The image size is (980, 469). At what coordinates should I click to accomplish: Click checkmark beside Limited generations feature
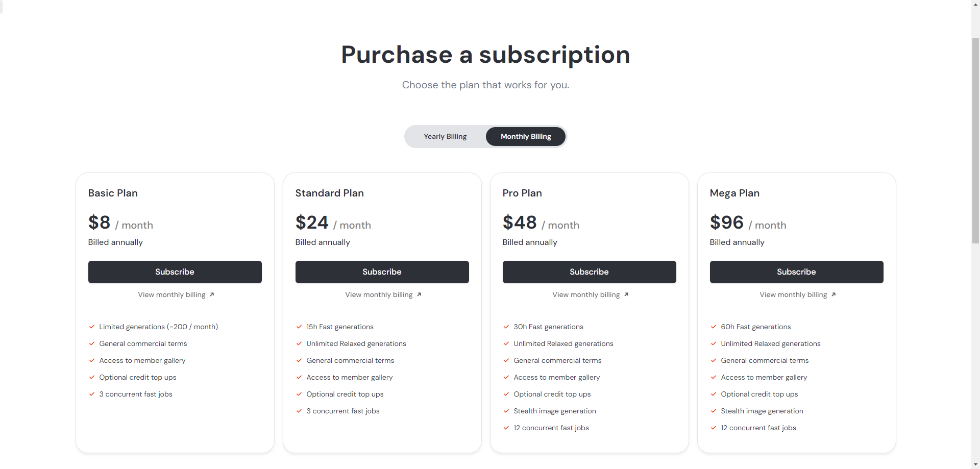[92, 327]
